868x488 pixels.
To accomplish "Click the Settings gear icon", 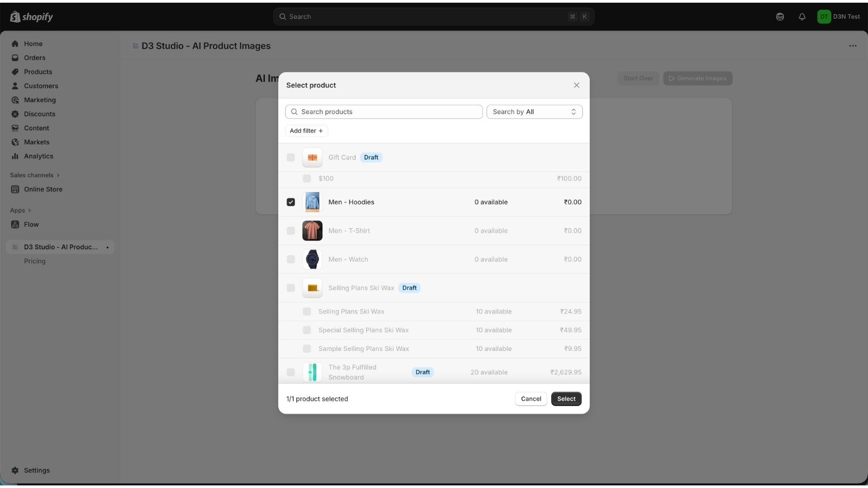I will pos(15,471).
